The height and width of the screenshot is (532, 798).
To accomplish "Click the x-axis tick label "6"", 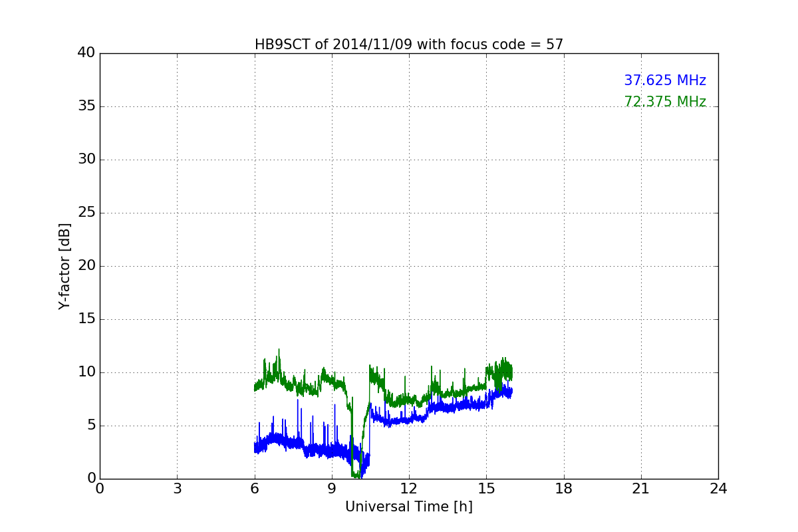I will coord(255,489).
